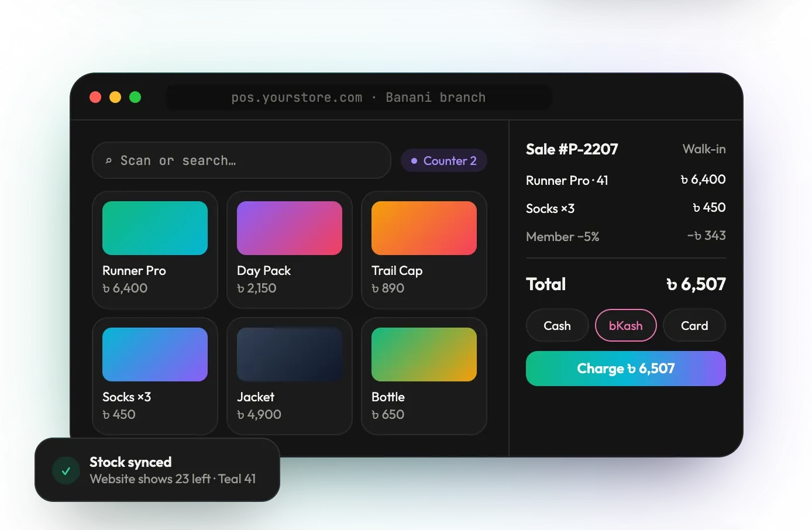This screenshot has width=812, height=530.
Task: Click the Runner Pro · 41 line item
Action: pyautogui.click(x=626, y=180)
